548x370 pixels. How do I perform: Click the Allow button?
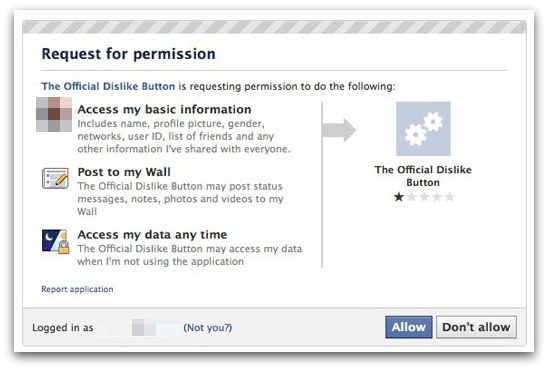point(409,327)
